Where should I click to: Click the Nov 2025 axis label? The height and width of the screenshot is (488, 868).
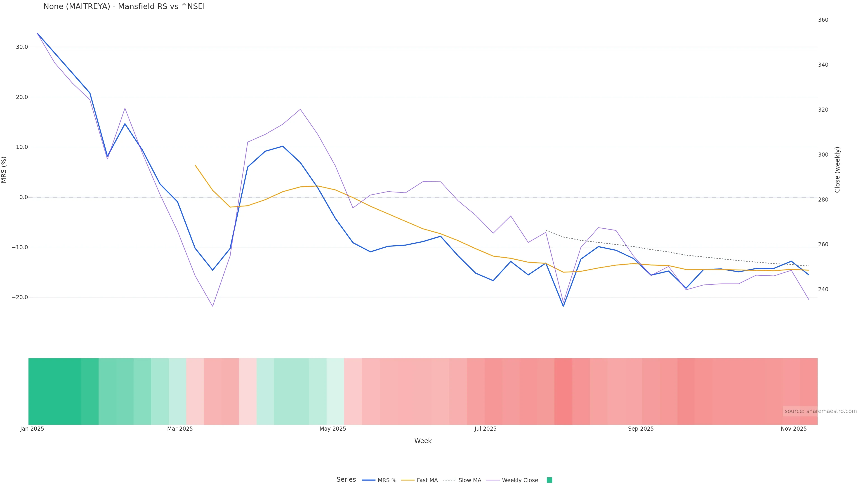(794, 429)
